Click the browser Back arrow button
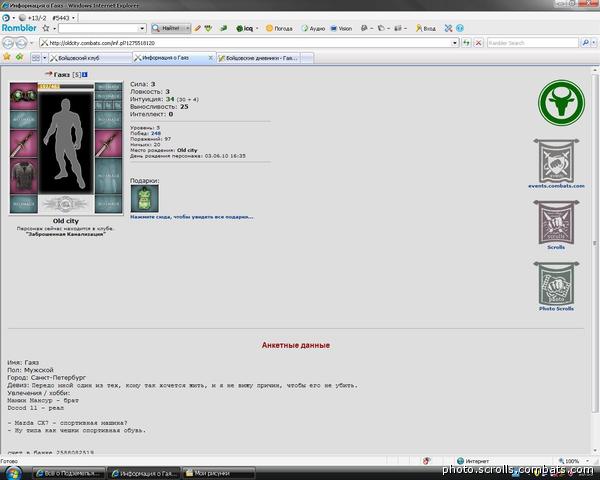Image resolution: width=600 pixels, height=480 pixels. [x=8, y=43]
